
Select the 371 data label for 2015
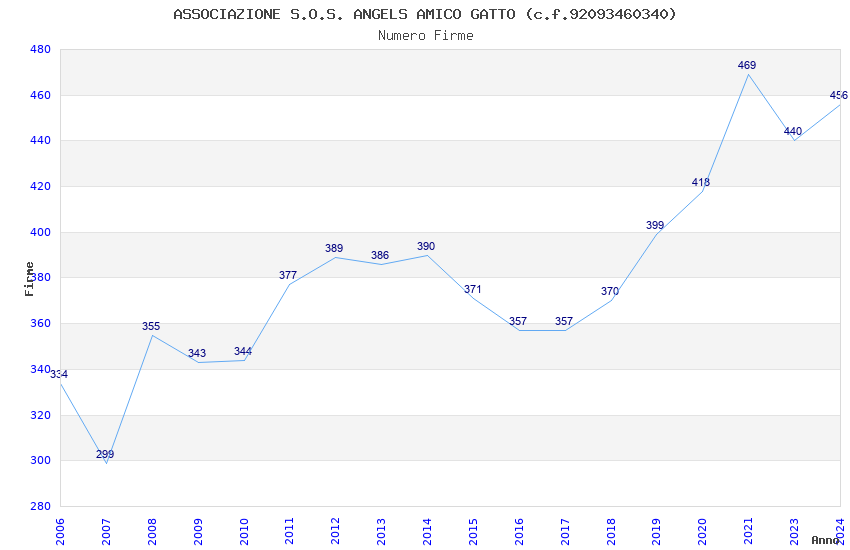(x=472, y=289)
